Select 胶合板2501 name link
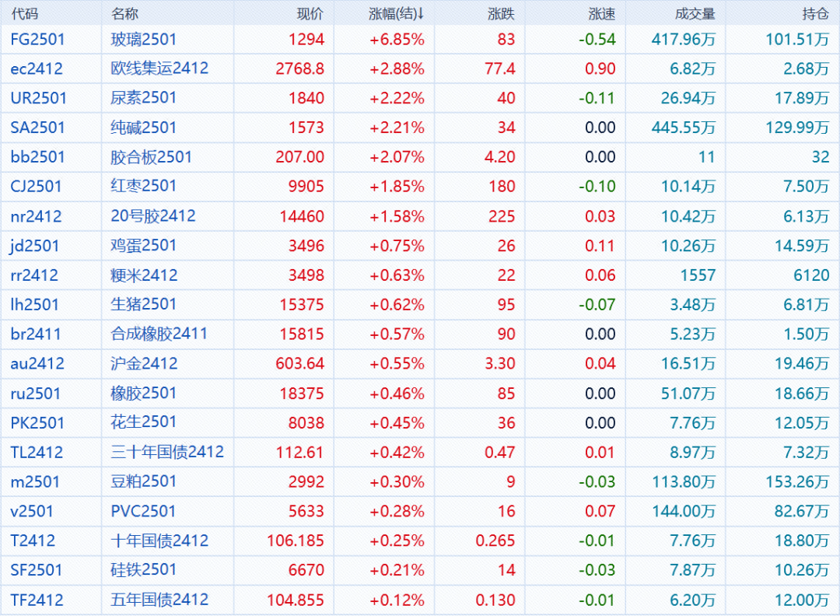This screenshot has width=840, height=616. (x=152, y=157)
